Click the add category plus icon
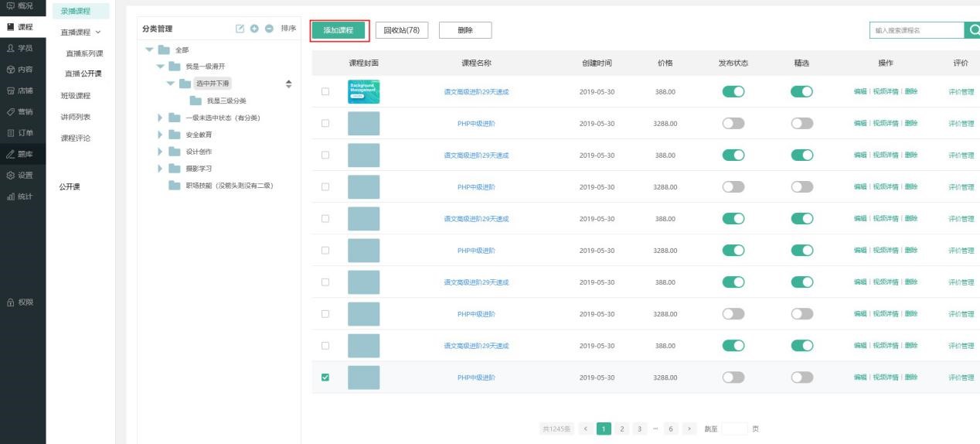This screenshot has height=444, width=980. [254, 29]
